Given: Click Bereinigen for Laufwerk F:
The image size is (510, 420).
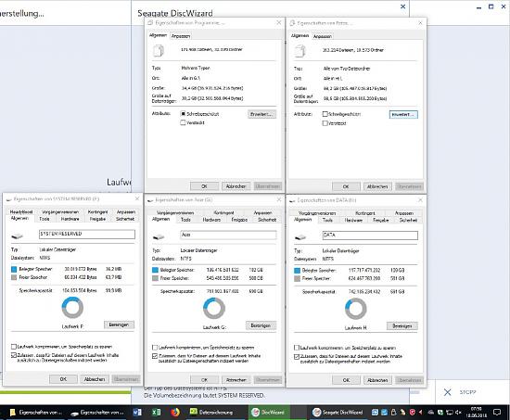Looking at the screenshot, I should click(119, 325).
